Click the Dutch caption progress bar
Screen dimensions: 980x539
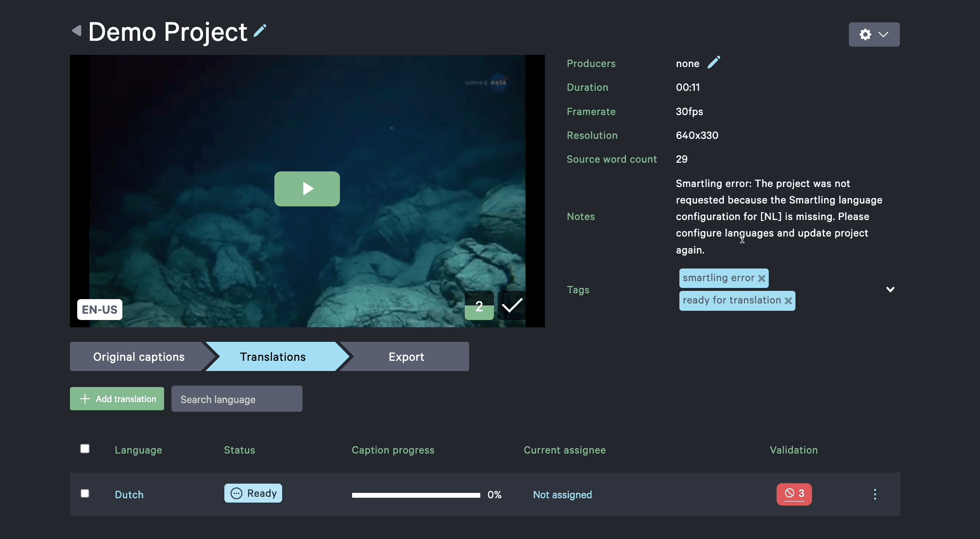click(416, 495)
